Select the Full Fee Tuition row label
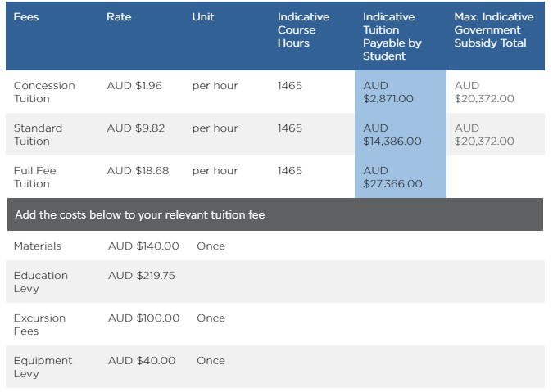 coord(34,177)
